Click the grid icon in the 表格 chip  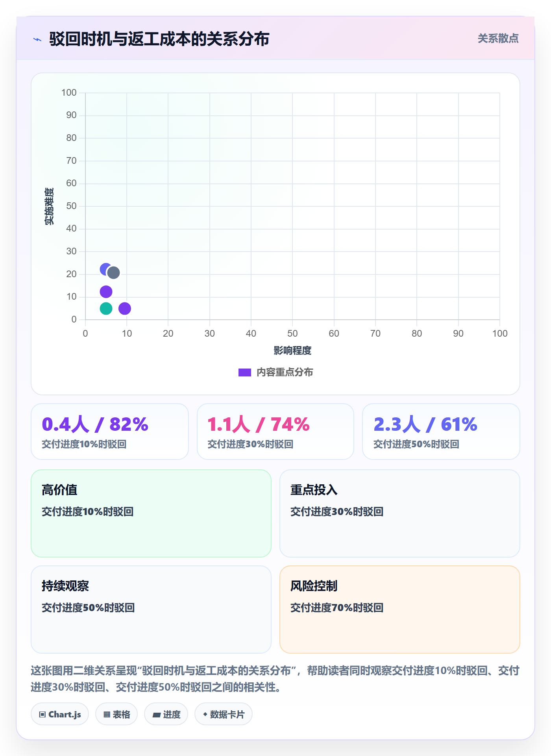107,715
